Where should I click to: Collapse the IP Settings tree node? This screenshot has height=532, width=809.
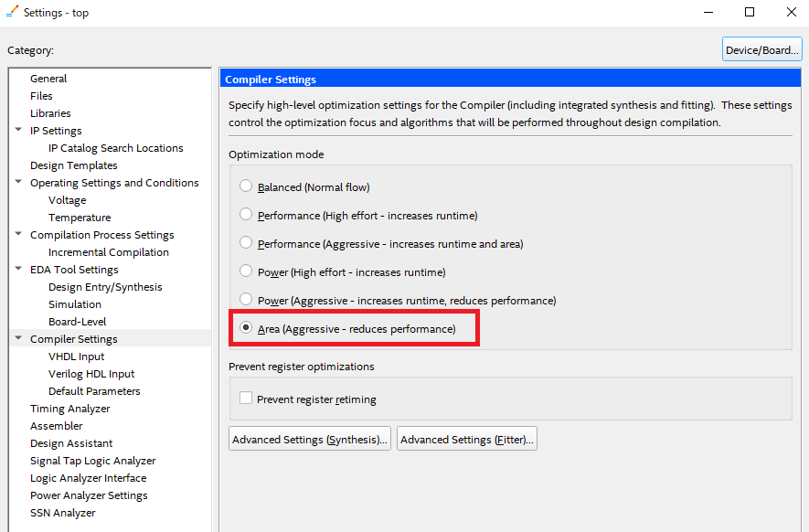click(18, 131)
